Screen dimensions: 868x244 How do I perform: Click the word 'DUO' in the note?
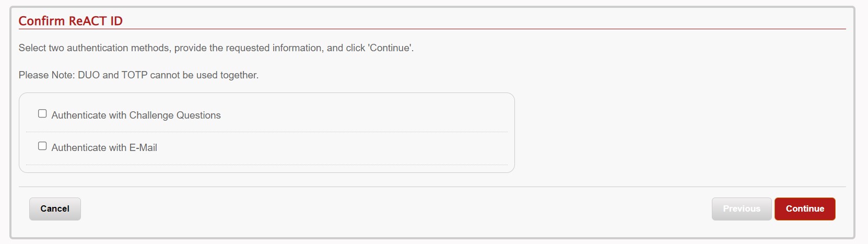pyautogui.click(x=89, y=75)
